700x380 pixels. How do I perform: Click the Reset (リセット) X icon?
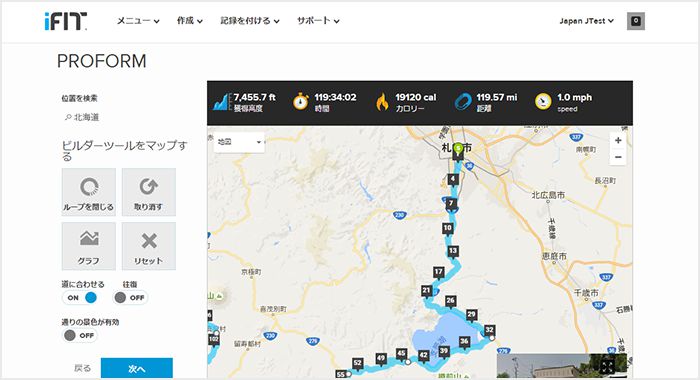[149, 241]
